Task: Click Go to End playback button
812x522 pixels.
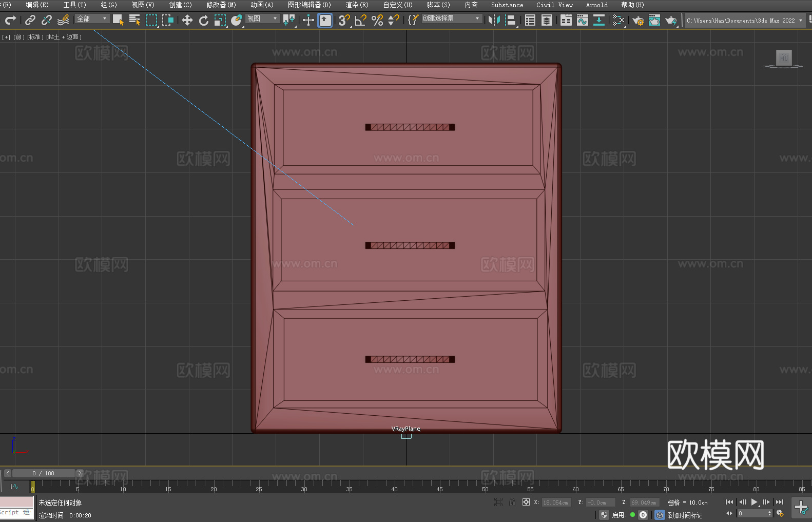Action: pyautogui.click(x=779, y=502)
